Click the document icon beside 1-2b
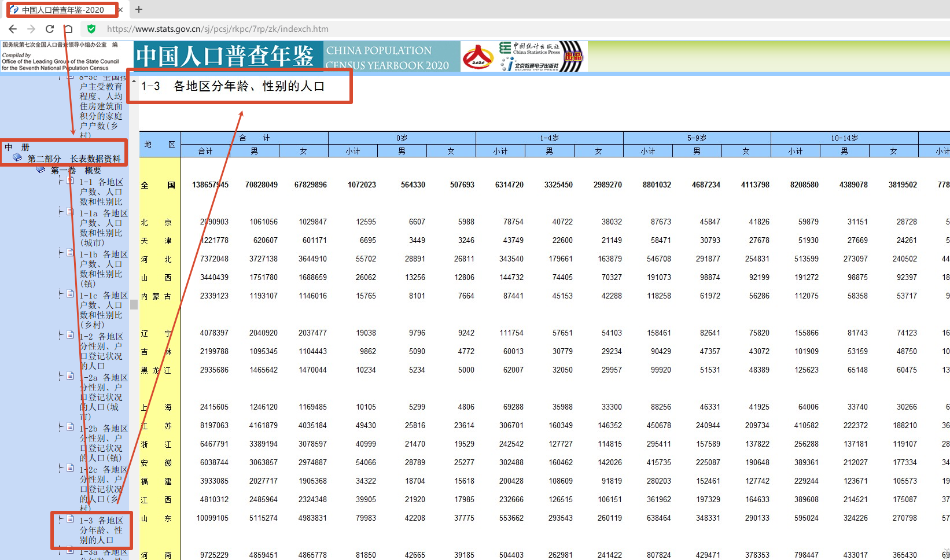 click(70, 427)
